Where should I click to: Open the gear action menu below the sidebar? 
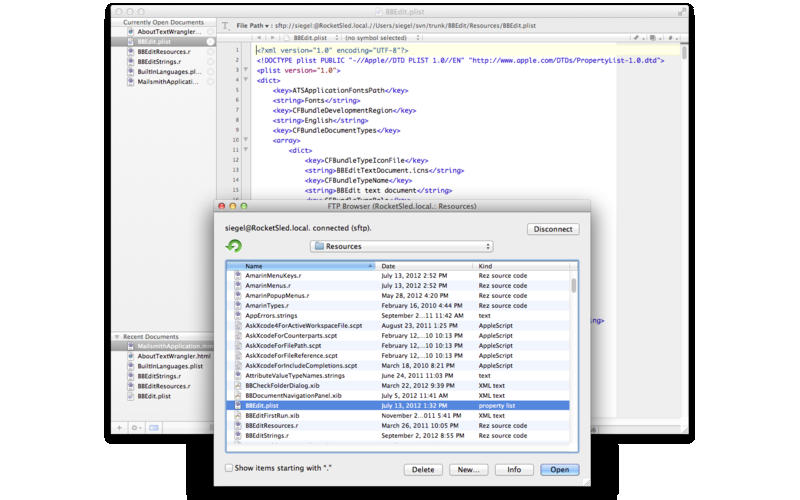click(136, 428)
